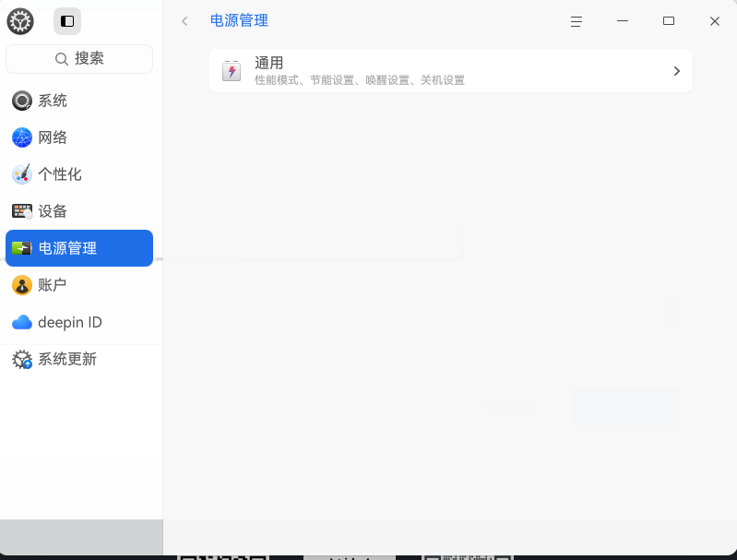Screen dimensions: 737x560
Task: Maximize the Control Center window
Action: click(669, 21)
